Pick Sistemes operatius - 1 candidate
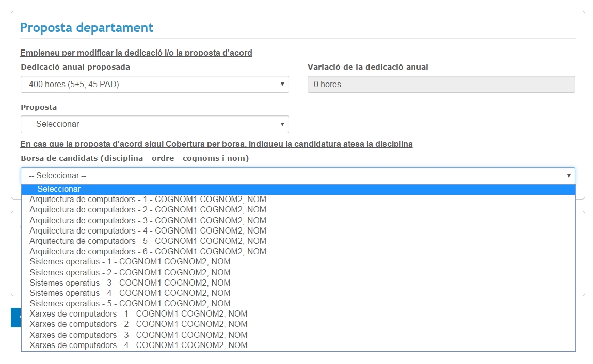Screen dimensions: 593x364 (130, 262)
